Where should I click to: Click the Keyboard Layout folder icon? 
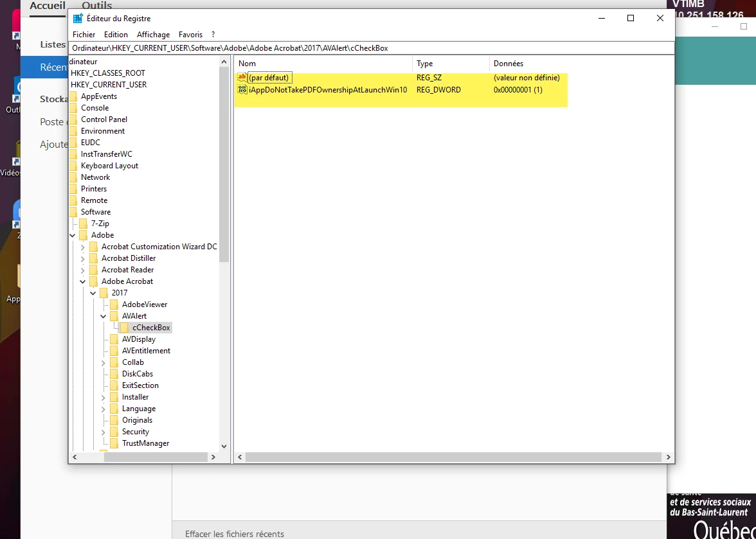(x=73, y=166)
